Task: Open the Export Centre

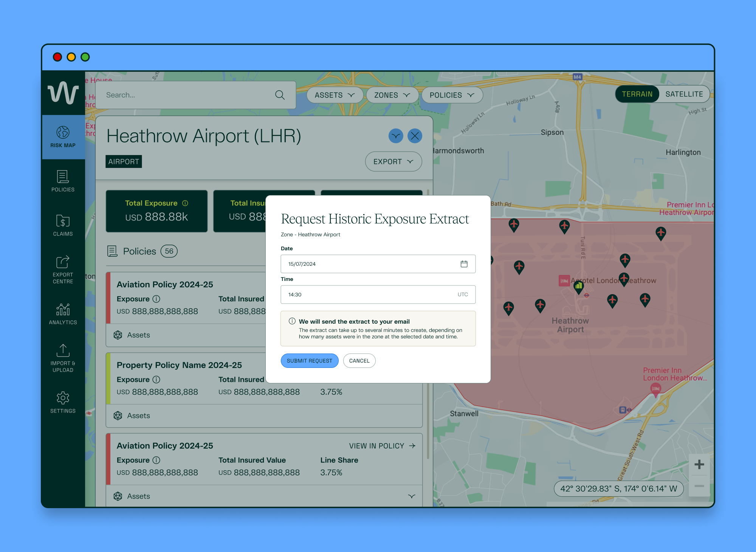Action: tap(63, 270)
